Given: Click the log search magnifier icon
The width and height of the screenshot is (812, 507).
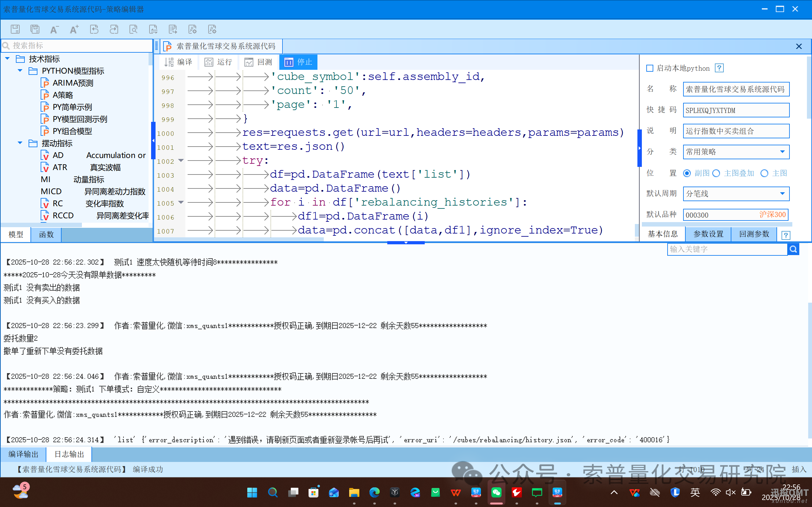Looking at the screenshot, I should (x=793, y=249).
